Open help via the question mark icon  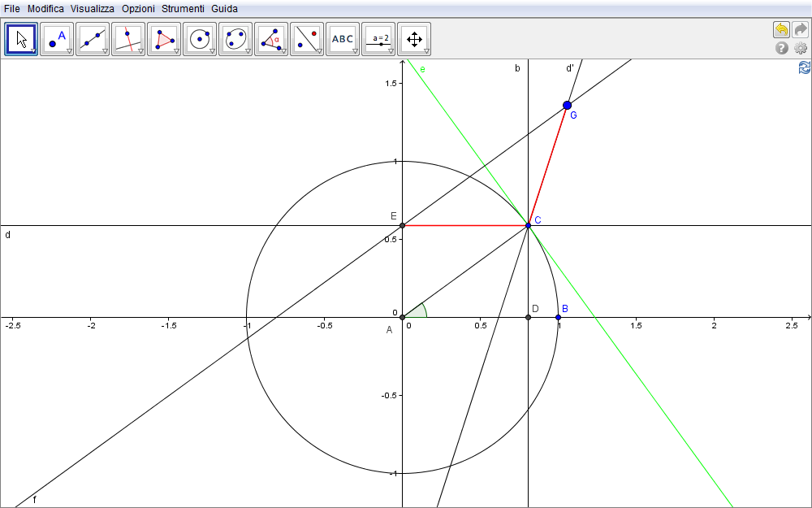point(782,48)
